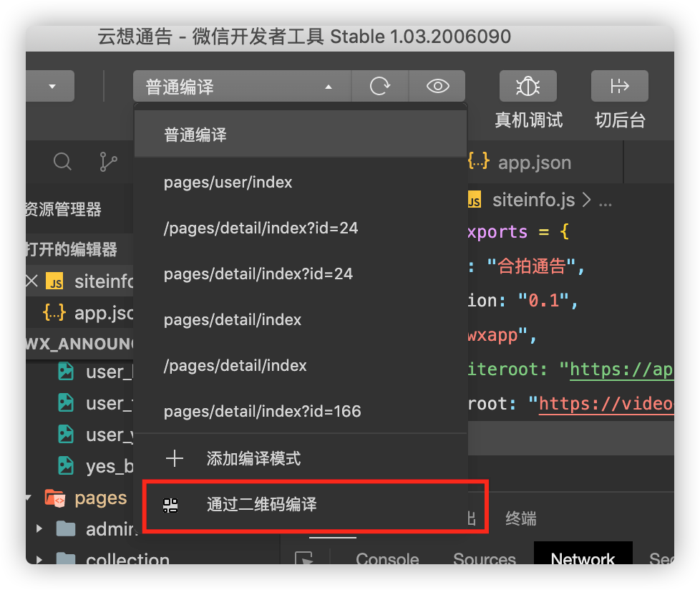This screenshot has height=590, width=700.
Task: Click the WX_ANNOUNCE project header
Action: point(79,344)
